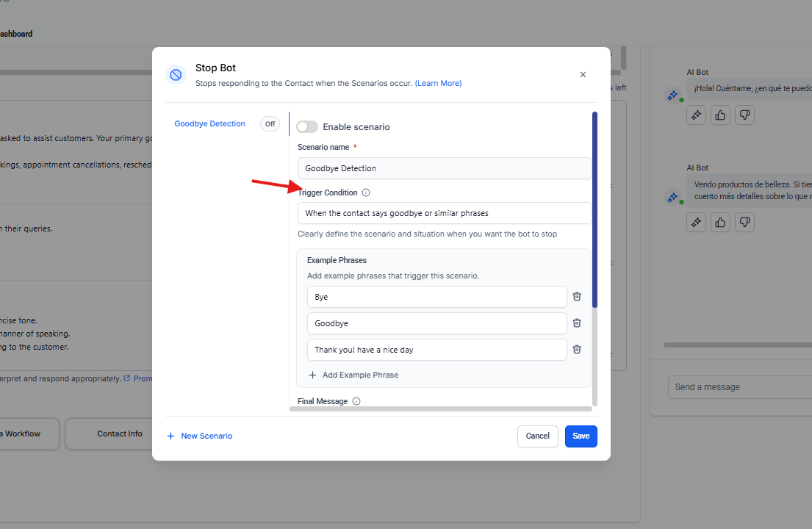
Task: Add a New Scenario
Action: 200,436
